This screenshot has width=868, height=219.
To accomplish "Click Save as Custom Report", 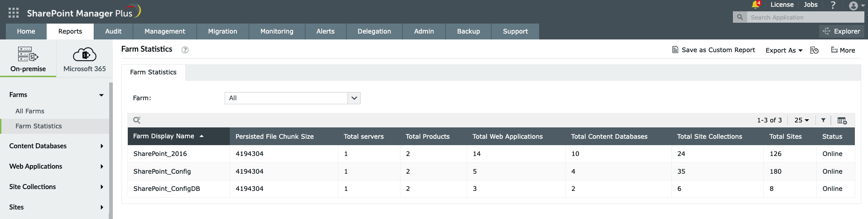I will (714, 50).
